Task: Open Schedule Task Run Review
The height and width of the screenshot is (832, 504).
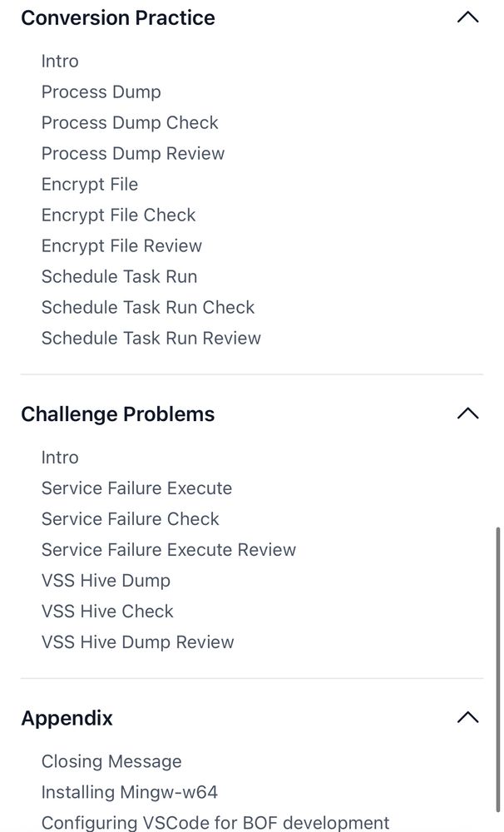Action: [151, 338]
